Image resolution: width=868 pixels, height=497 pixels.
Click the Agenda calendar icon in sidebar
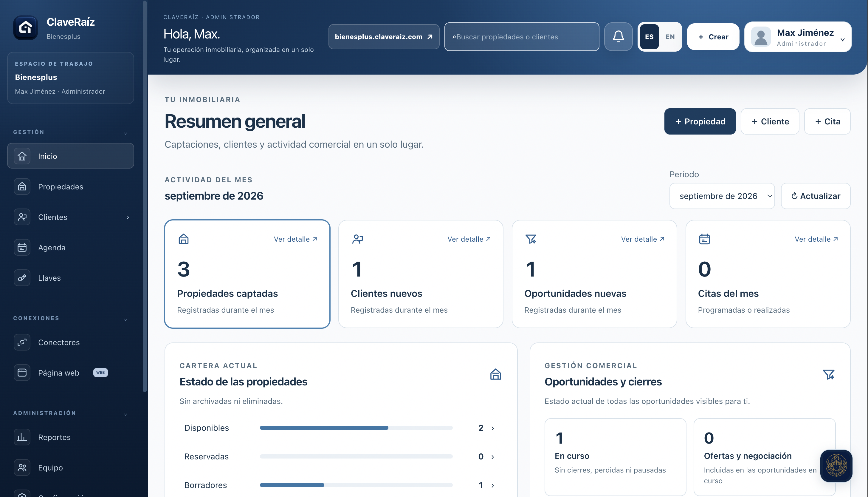coord(22,248)
